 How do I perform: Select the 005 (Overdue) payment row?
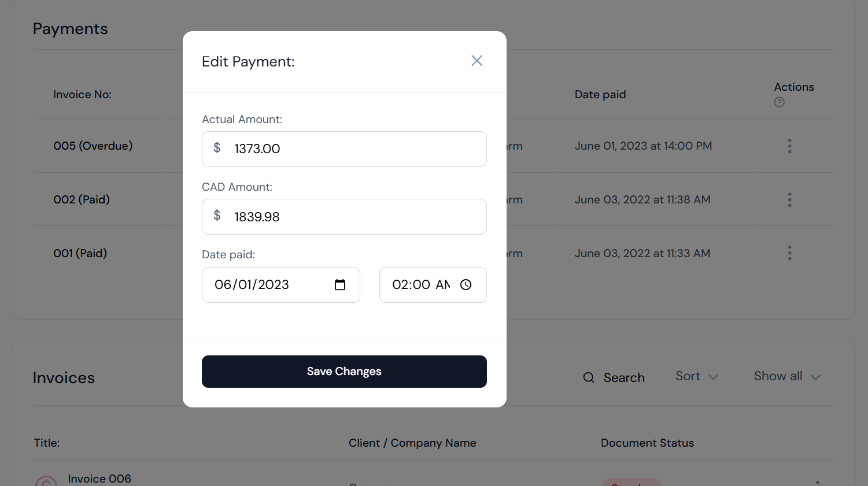[x=434, y=146]
